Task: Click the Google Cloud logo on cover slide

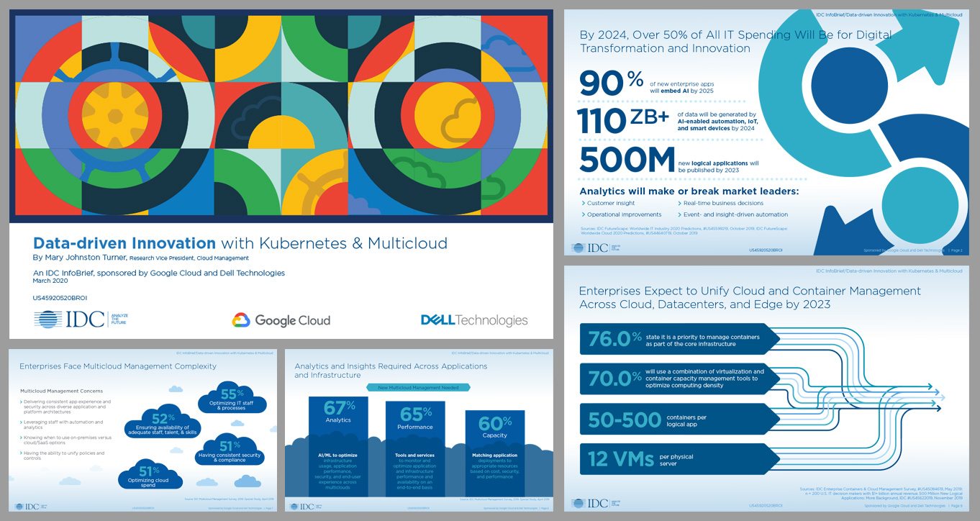Action: (x=281, y=320)
